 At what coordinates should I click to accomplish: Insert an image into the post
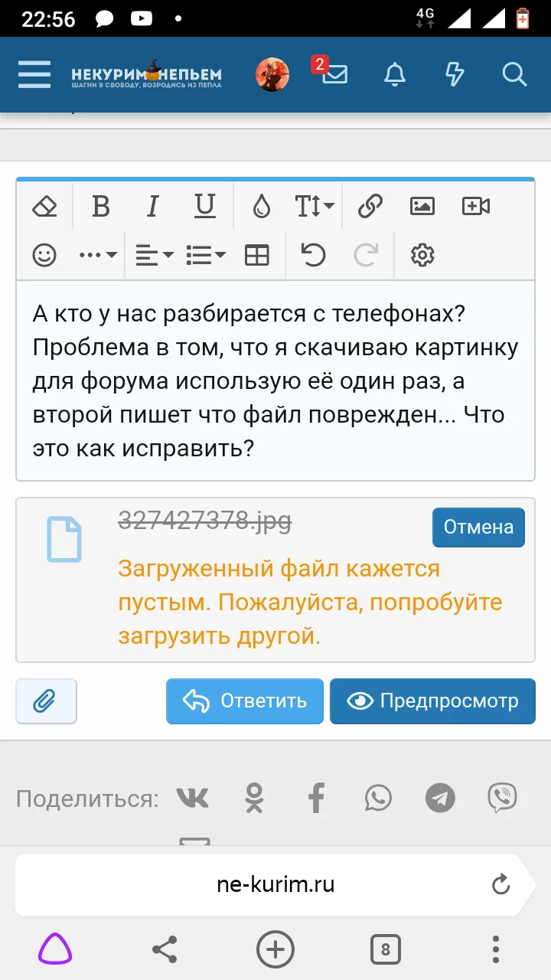[422, 206]
